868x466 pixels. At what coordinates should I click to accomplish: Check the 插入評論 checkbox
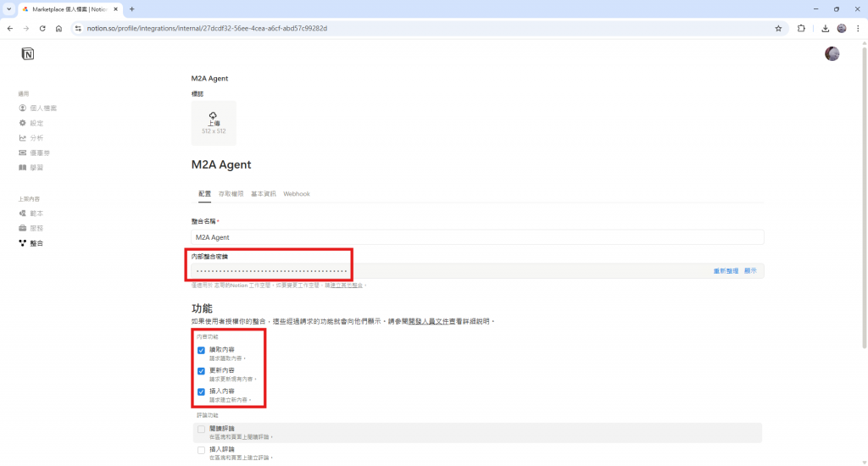tap(201, 450)
